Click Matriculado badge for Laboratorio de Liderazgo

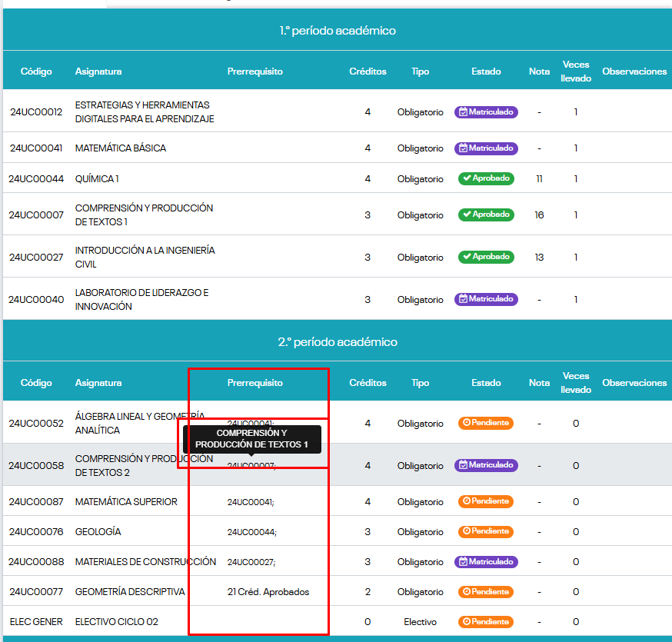click(x=486, y=299)
